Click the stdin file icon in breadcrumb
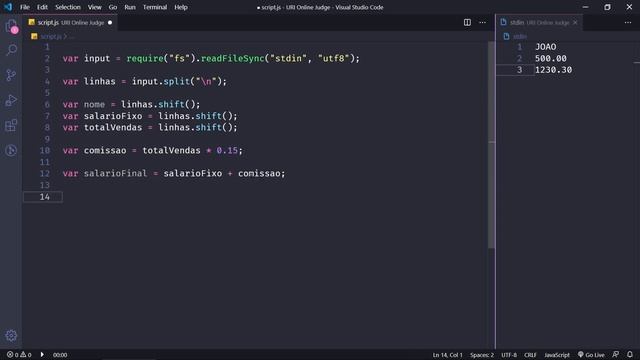This screenshot has width=640, height=360. [506, 36]
